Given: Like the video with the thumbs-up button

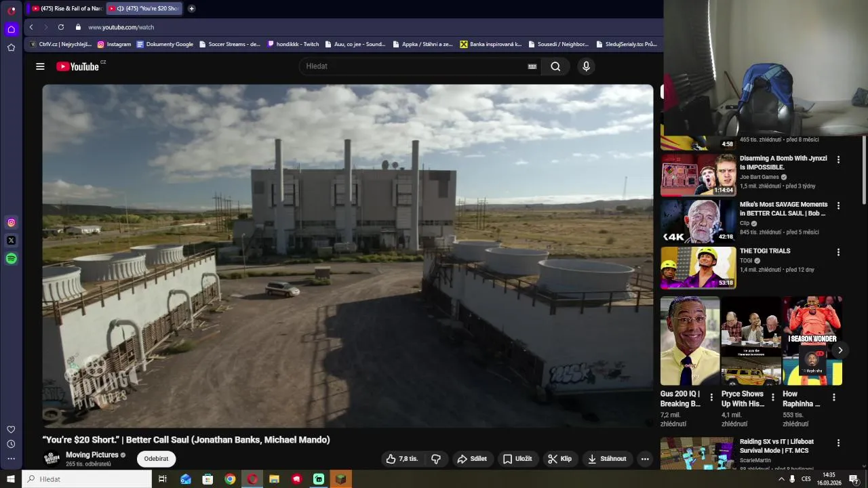Looking at the screenshot, I should pos(403,459).
